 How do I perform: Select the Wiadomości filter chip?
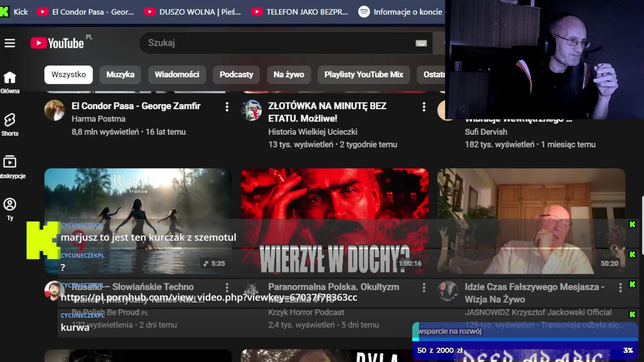pos(177,74)
